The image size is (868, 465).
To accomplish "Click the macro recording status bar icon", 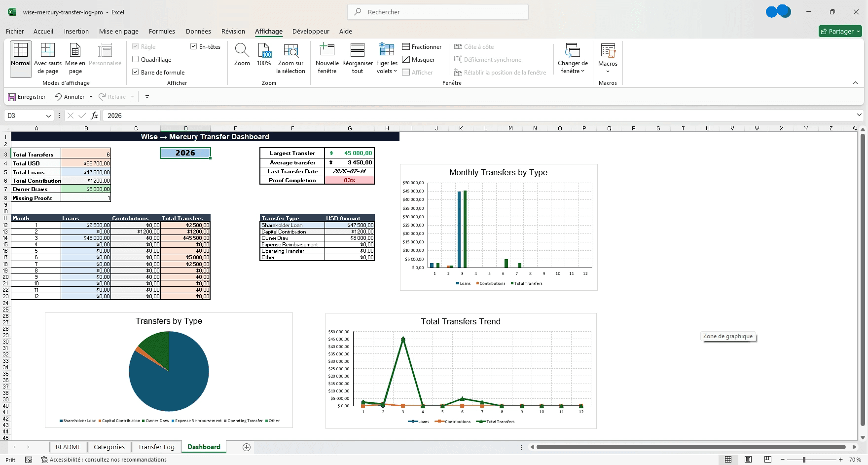I will pos(29,460).
